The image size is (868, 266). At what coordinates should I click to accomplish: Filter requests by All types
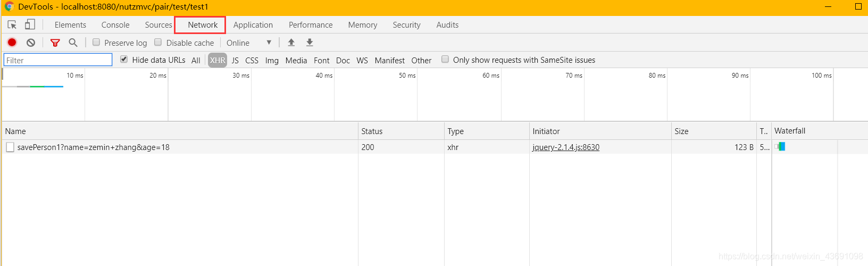[196, 60]
